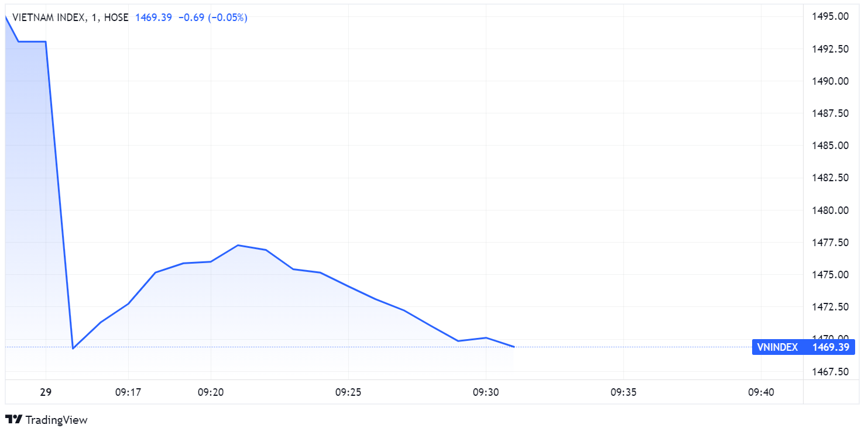Screen dimensions: 868x435
Task: Select the 09:40 time axis label
Action: (761, 392)
